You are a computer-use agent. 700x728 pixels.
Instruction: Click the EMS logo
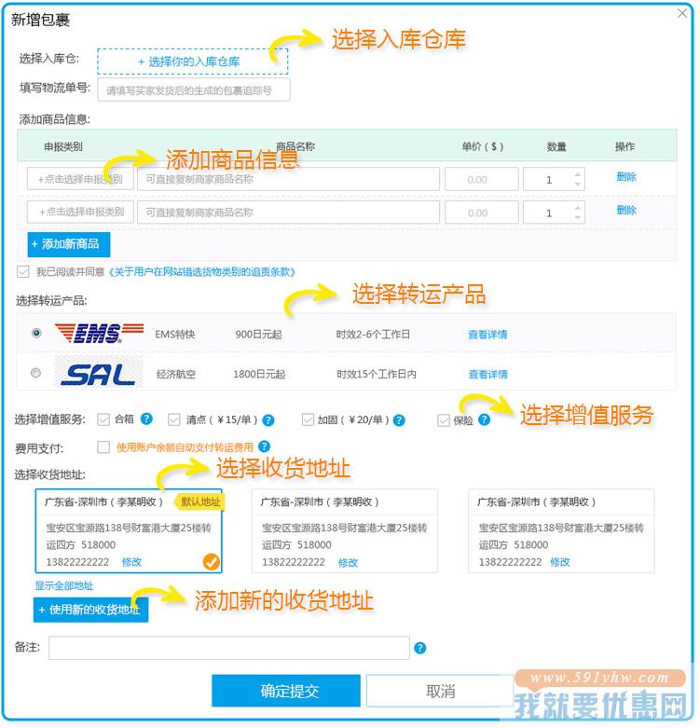tap(99, 333)
